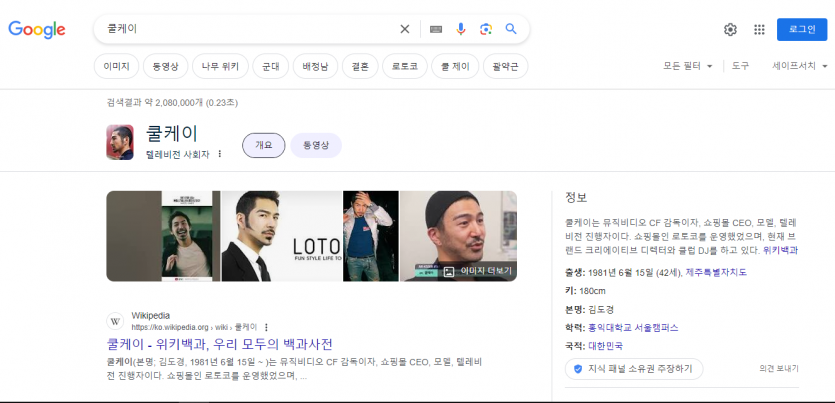Click the Google logo
This screenshot has height=403, width=835.
[37, 29]
